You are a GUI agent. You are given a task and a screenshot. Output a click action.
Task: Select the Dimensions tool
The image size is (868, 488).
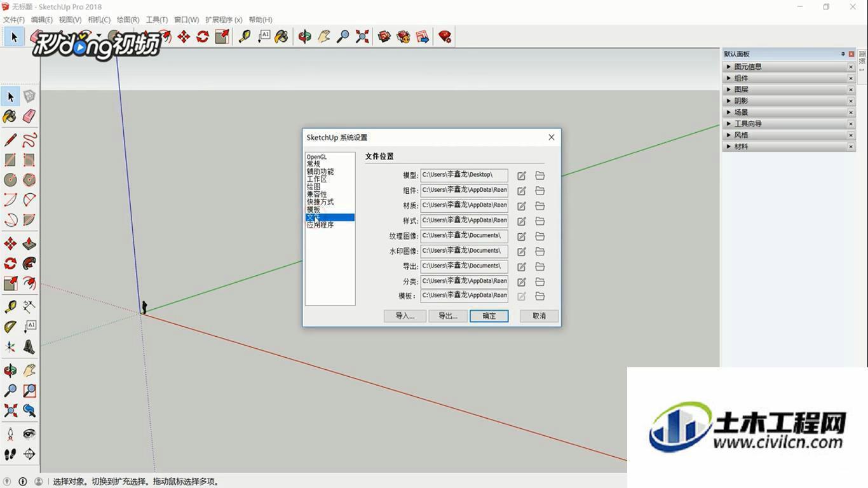(x=29, y=307)
